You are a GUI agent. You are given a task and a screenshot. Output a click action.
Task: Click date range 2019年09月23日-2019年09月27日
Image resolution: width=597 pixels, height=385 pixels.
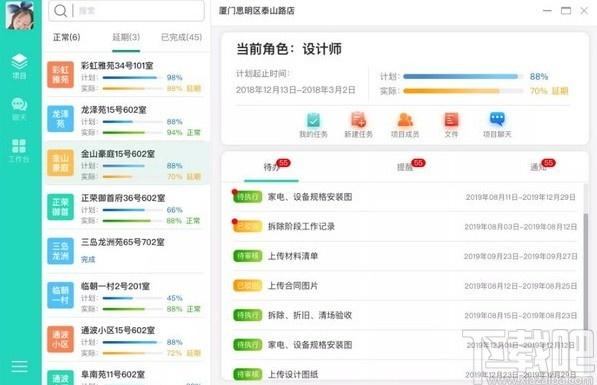pyautogui.click(x=520, y=256)
